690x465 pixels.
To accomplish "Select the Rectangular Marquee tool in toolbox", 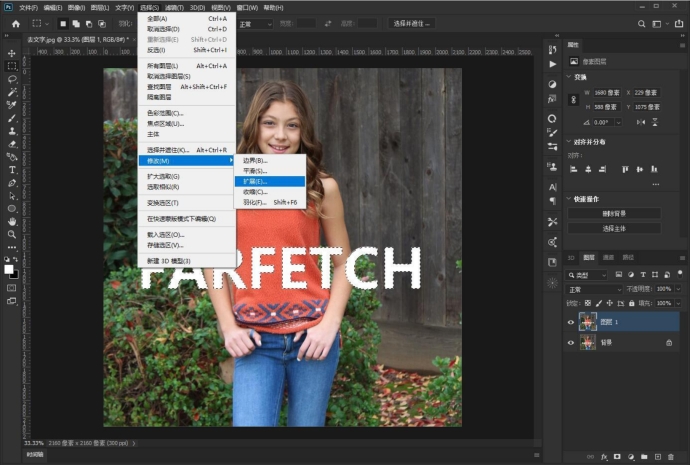I will point(12,66).
